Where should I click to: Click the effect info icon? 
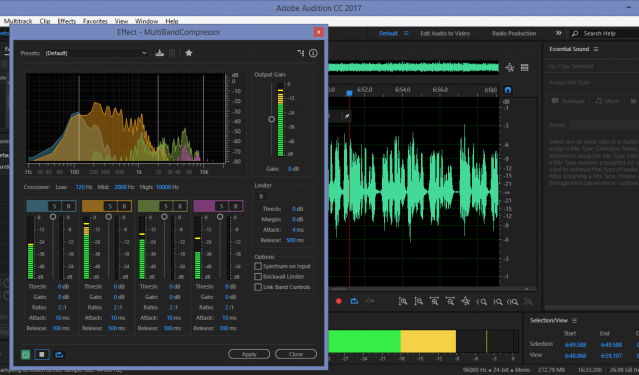[313, 53]
